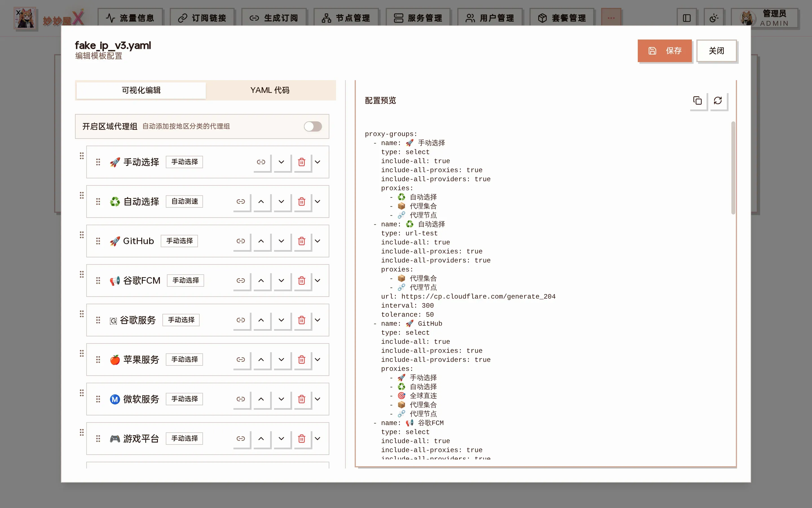Refresh the config preview
This screenshot has height=508, width=812.
point(718,101)
